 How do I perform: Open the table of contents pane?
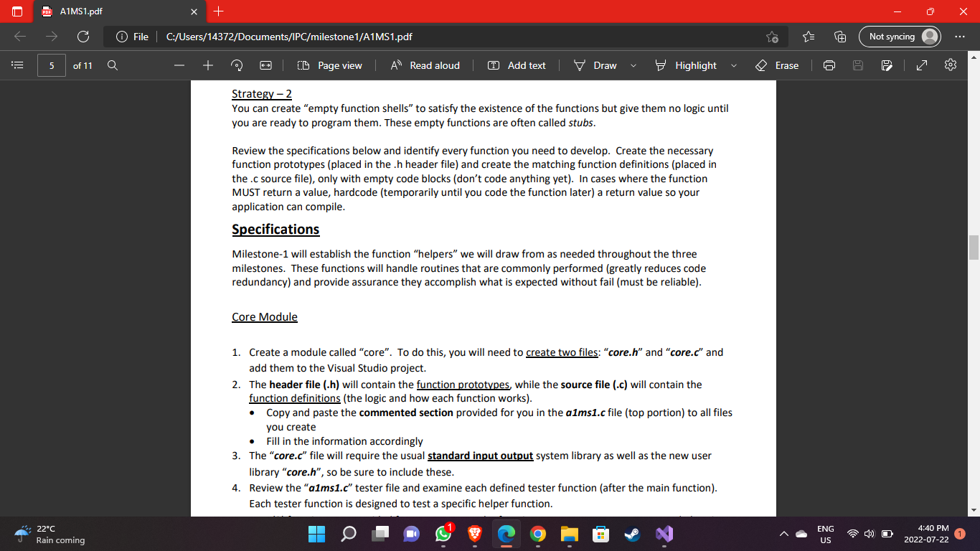17,65
